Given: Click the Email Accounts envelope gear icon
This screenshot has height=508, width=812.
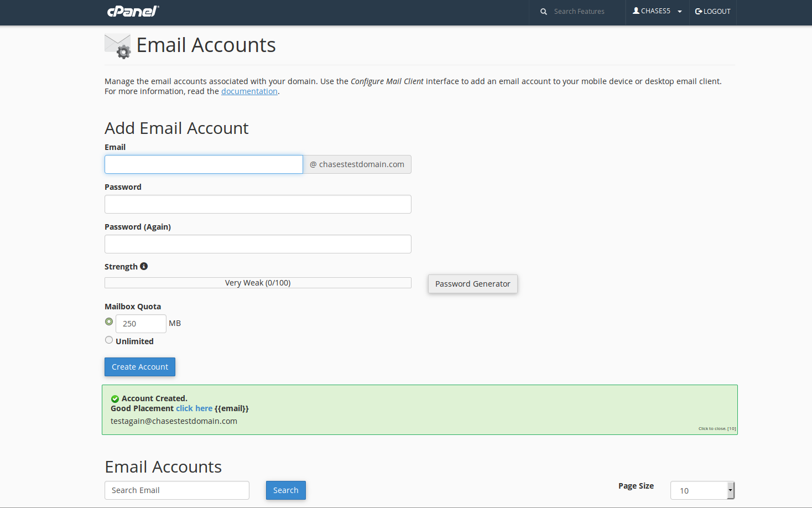Looking at the screenshot, I should coord(118,46).
